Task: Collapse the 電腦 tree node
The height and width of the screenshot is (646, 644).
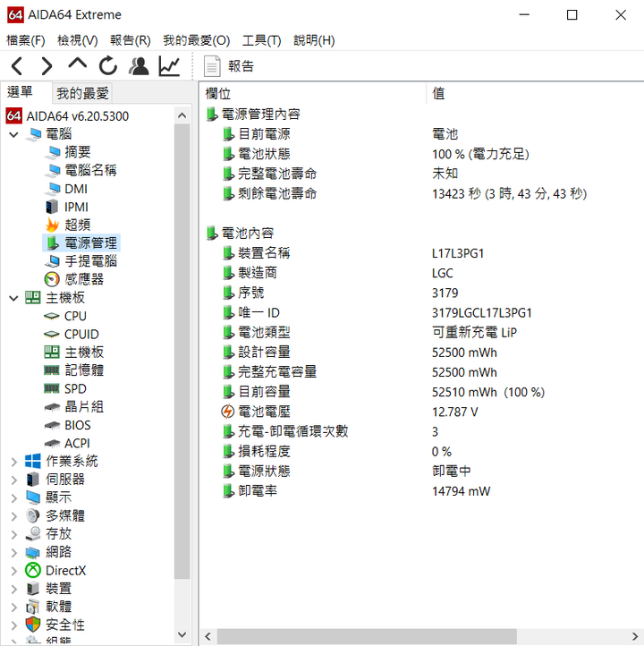Action: 13,134
